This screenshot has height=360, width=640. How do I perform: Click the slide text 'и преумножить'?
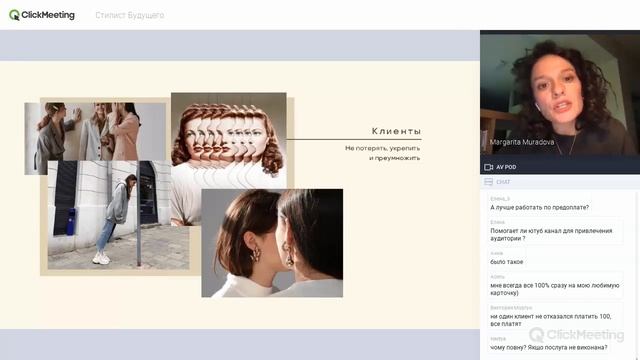pyautogui.click(x=394, y=158)
